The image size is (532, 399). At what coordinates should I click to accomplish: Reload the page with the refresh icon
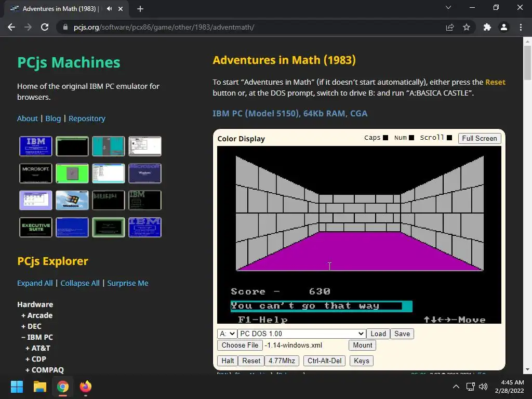pos(45,27)
